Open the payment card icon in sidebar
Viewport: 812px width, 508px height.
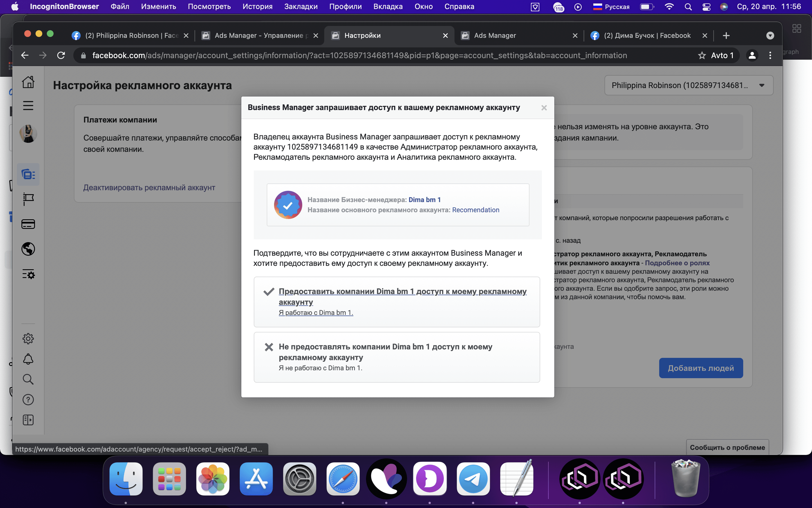pos(28,224)
